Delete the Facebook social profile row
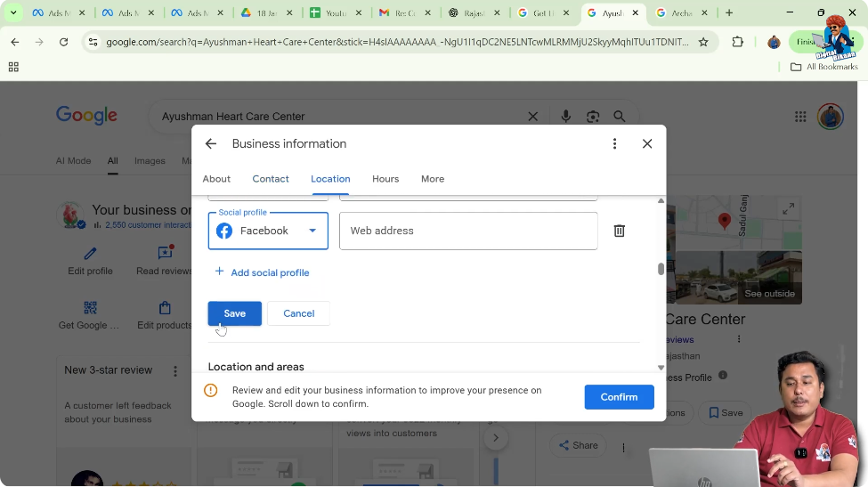Viewport: 868px width, 487px height. coord(620,231)
